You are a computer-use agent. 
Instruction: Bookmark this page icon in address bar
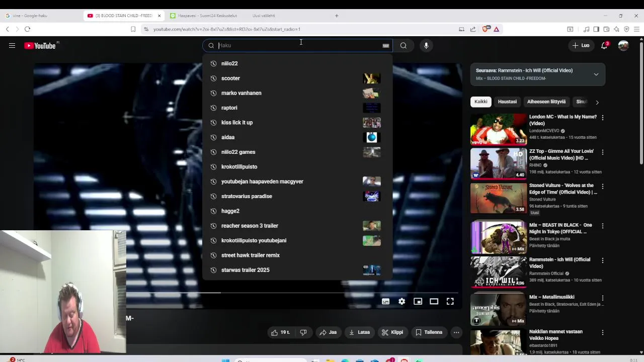click(133, 29)
